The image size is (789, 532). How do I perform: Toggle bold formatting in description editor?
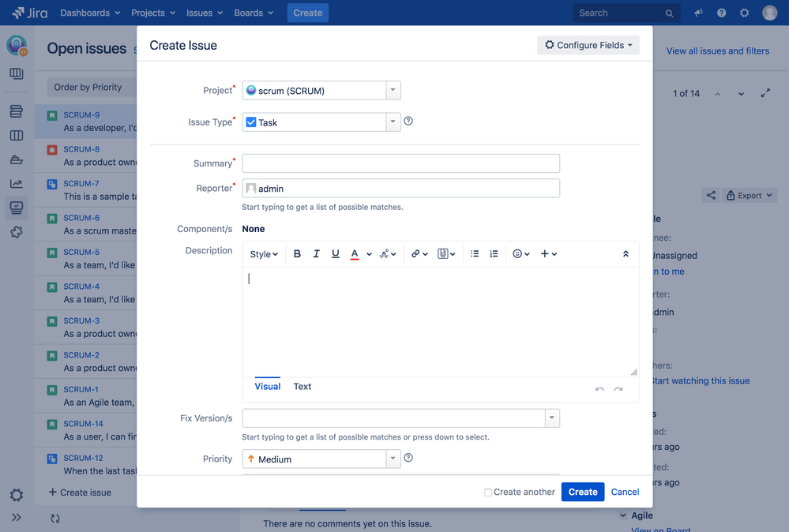tap(297, 254)
